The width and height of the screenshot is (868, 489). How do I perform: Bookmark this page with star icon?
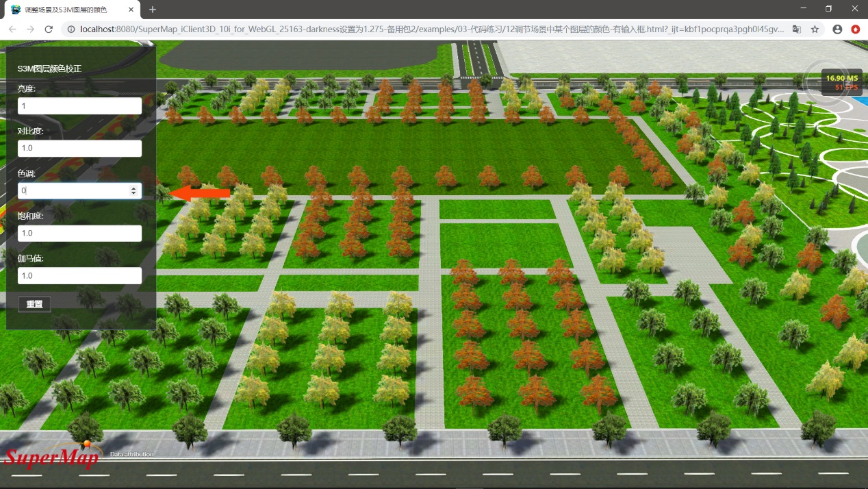tap(815, 29)
